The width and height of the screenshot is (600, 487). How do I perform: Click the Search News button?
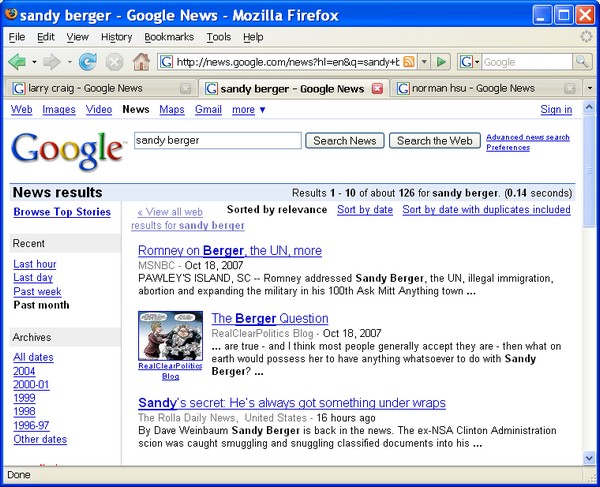coord(345,141)
